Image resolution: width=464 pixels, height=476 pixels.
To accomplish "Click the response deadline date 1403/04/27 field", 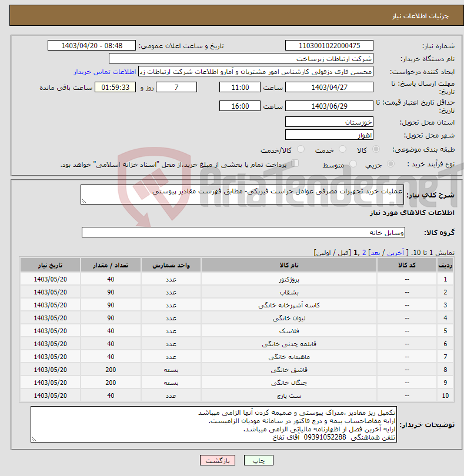I will pyautogui.click(x=329, y=88).
